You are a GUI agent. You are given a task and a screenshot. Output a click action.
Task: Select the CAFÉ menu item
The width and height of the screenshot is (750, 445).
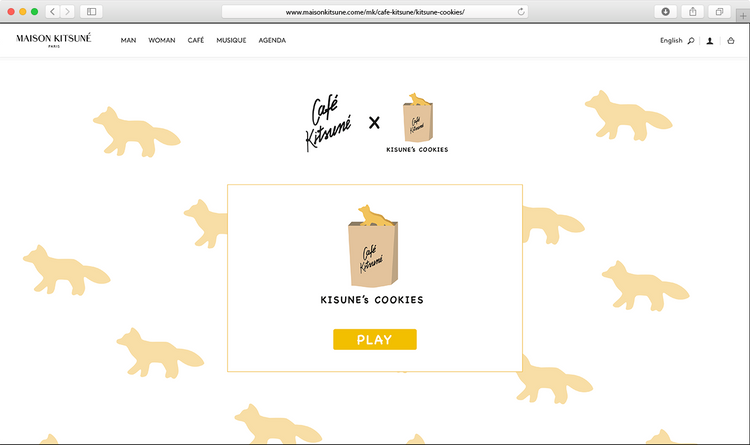(x=196, y=40)
